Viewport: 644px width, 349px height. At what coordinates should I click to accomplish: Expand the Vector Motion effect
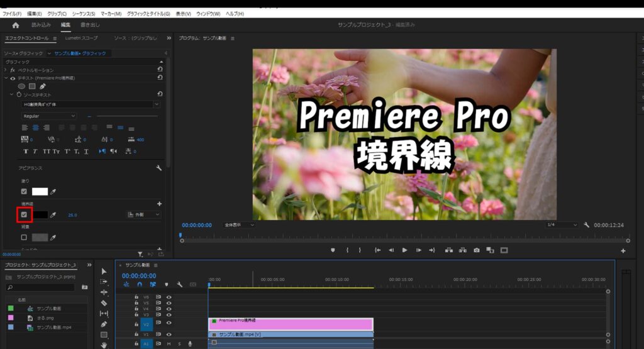(x=5, y=70)
